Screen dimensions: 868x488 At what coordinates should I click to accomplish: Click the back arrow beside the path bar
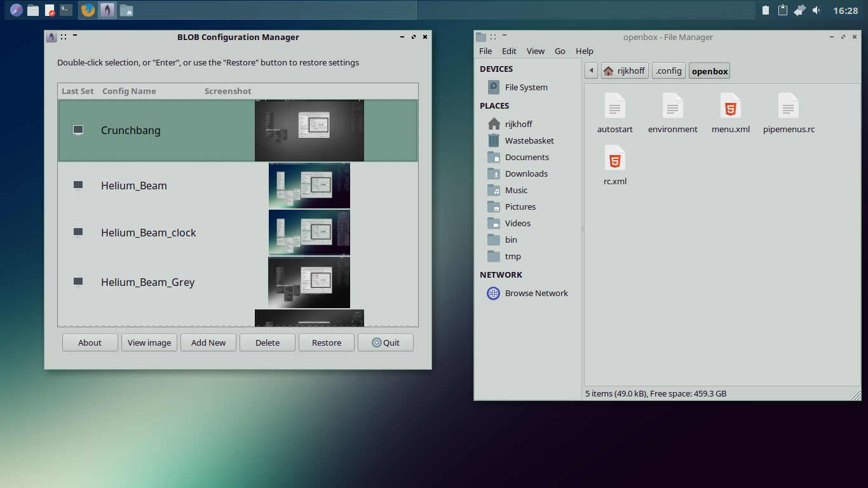coord(592,71)
